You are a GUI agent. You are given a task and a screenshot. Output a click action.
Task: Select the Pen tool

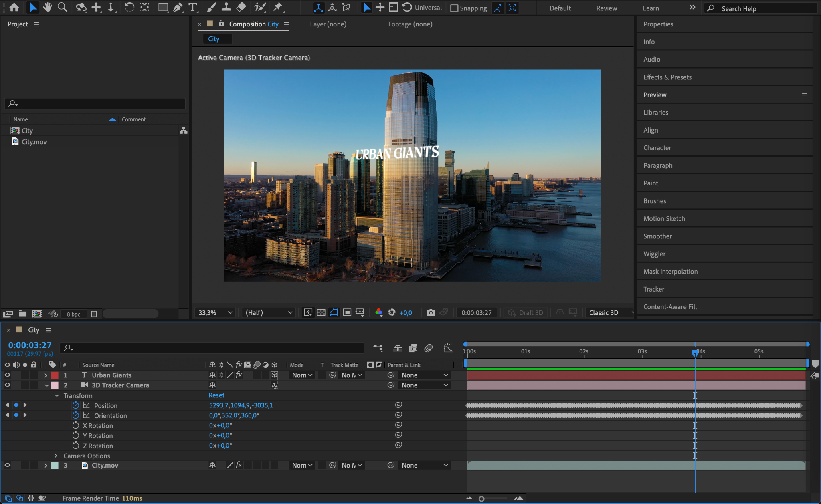point(178,7)
